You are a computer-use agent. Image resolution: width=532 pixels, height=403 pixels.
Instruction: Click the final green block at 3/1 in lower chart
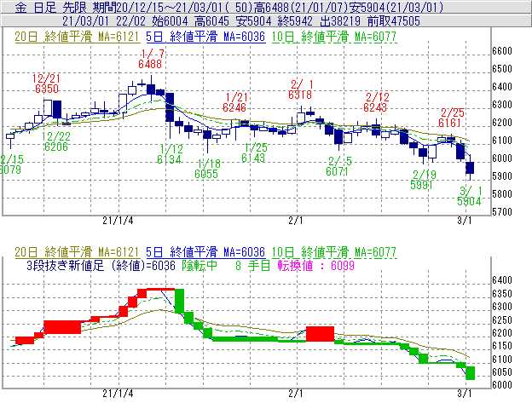pyautogui.click(x=471, y=373)
